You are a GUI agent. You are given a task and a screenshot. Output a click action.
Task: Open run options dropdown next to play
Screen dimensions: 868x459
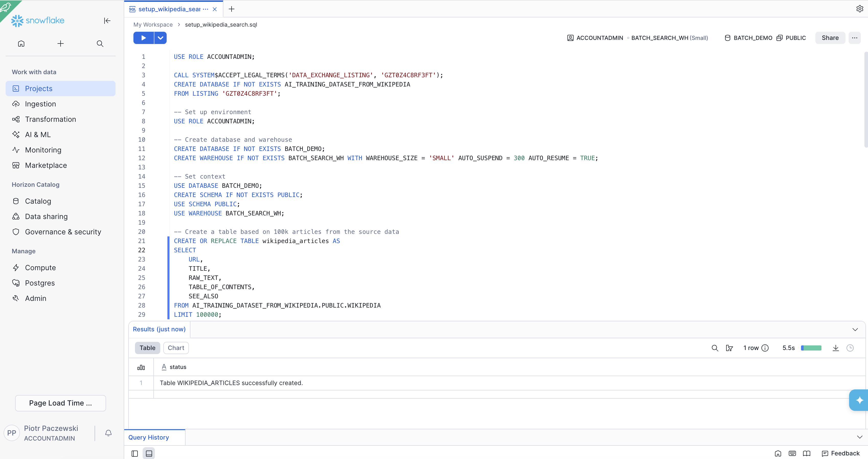(x=161, y=38)
